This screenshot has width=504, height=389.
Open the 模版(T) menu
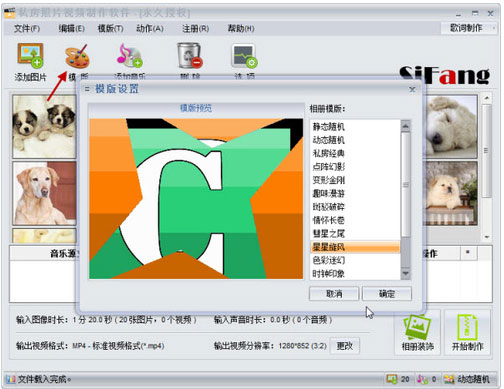110,29
